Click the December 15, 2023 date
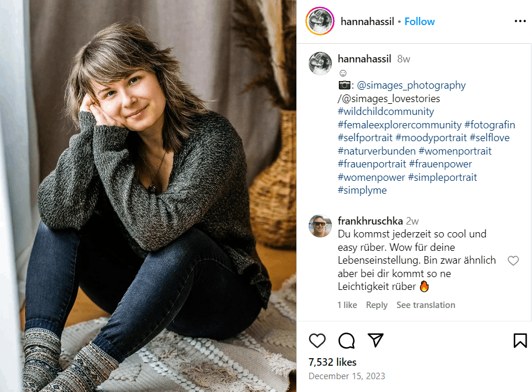 pos(346,376)
